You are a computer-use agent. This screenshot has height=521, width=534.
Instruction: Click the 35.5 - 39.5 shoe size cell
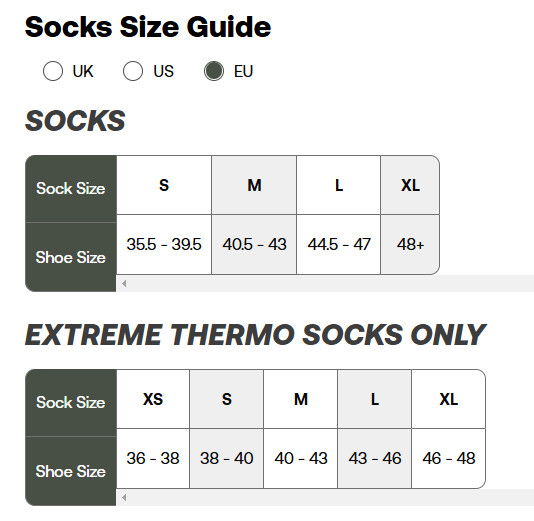[x=164, y=244]
